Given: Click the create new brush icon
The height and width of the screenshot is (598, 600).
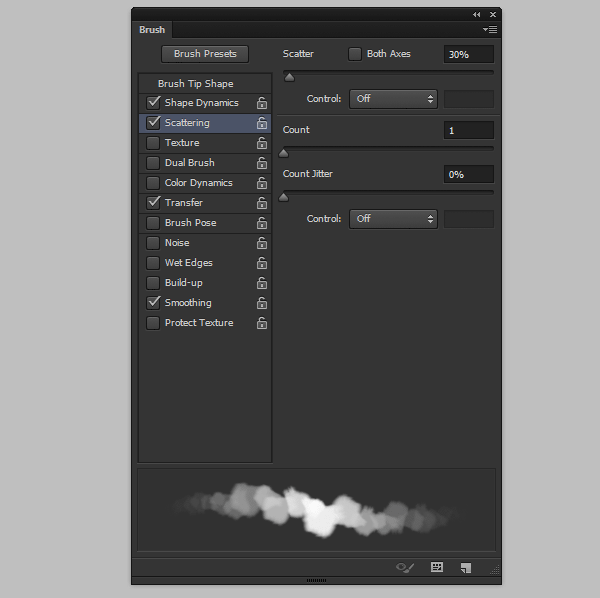Looking at the screenshot, I should [465, 567].
